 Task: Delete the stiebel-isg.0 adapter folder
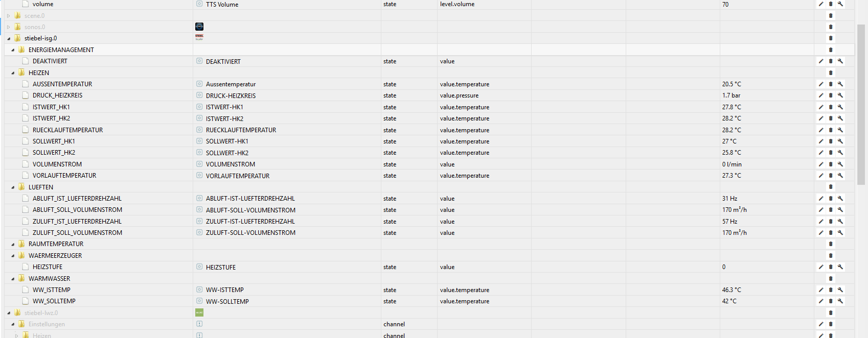coord(831,38)
